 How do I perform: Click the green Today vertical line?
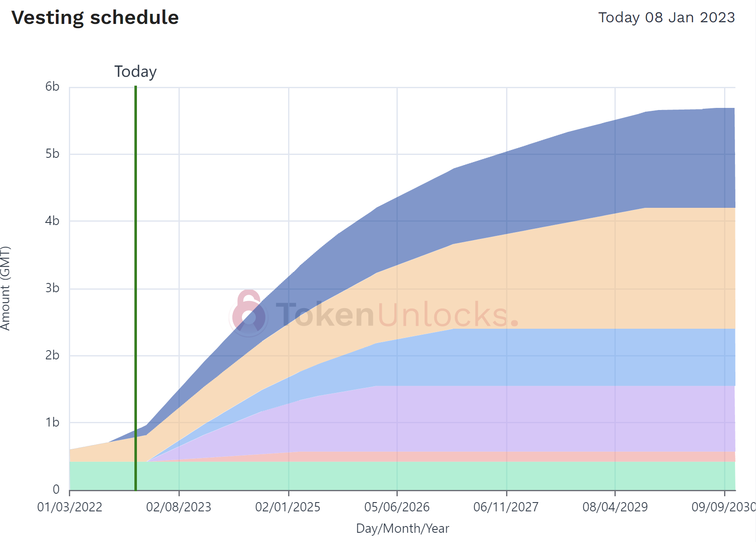point(136,288)
